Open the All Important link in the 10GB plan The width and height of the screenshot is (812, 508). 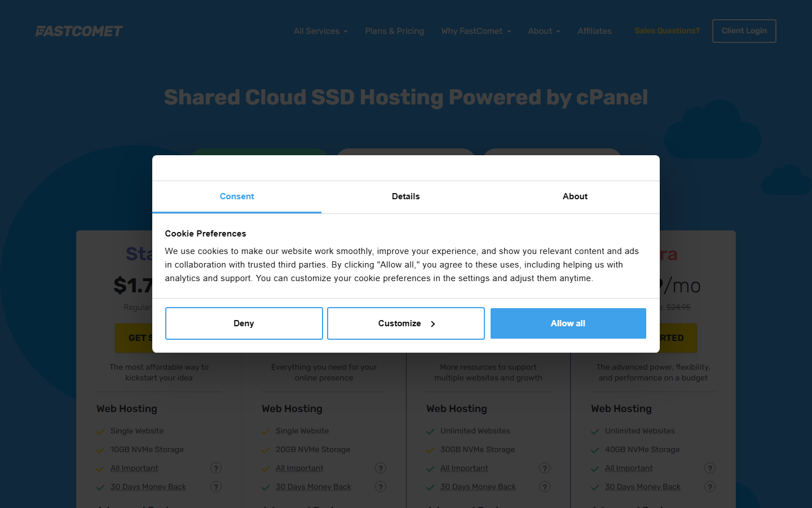point(134,468)
